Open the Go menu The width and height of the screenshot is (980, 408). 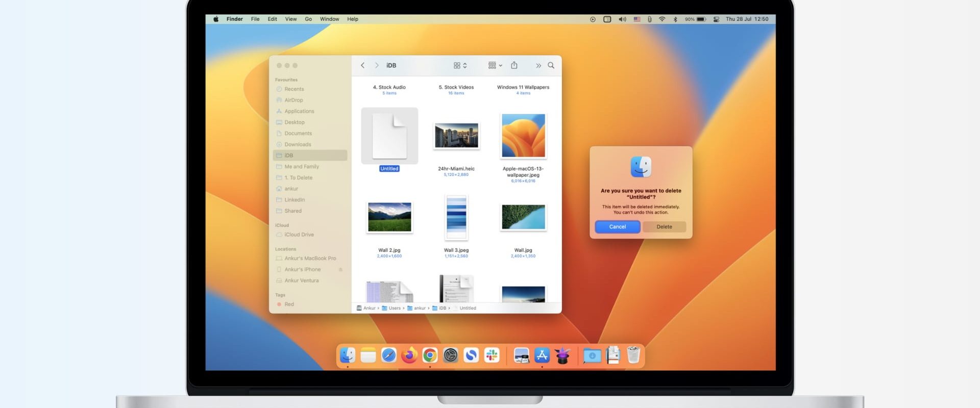pyautogui.click(x=308, y=19)
